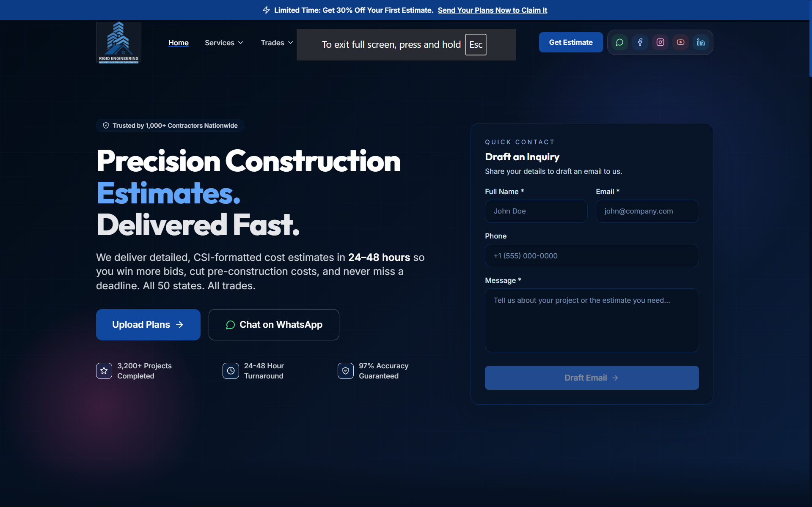Click the 'Estimates.' blue headline word
Viewport: 812px width, 507px height.
[x=168, y=193]
